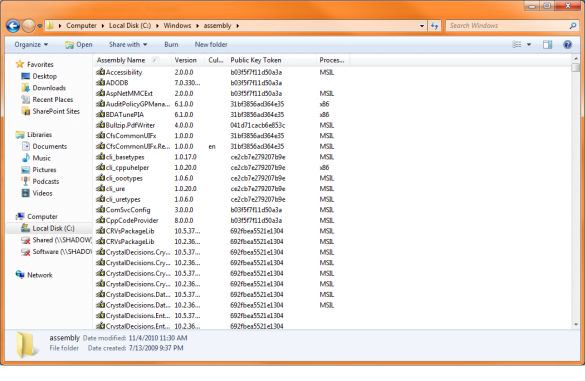Image resolution: width=585 pixels, height=381 pixels.
Task: Click the AuditPolicyGPMana... assembly icon
Action: coord(100,104)
